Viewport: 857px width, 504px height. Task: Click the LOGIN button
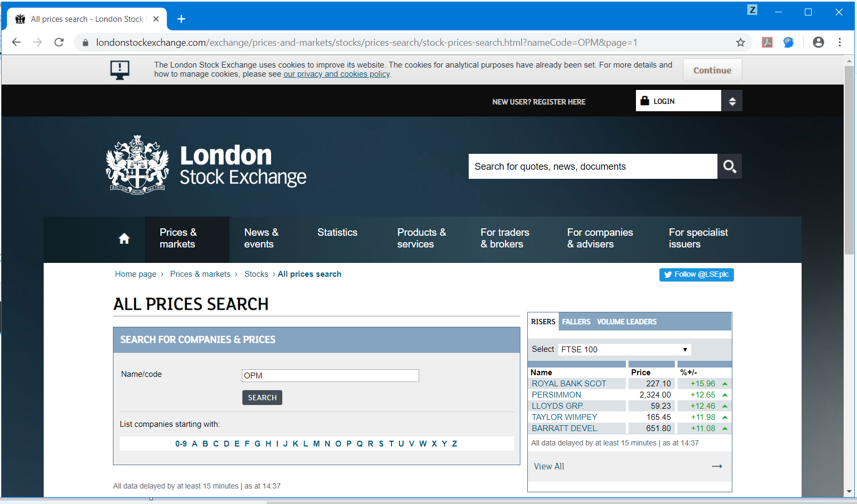[x=679, y=101]
